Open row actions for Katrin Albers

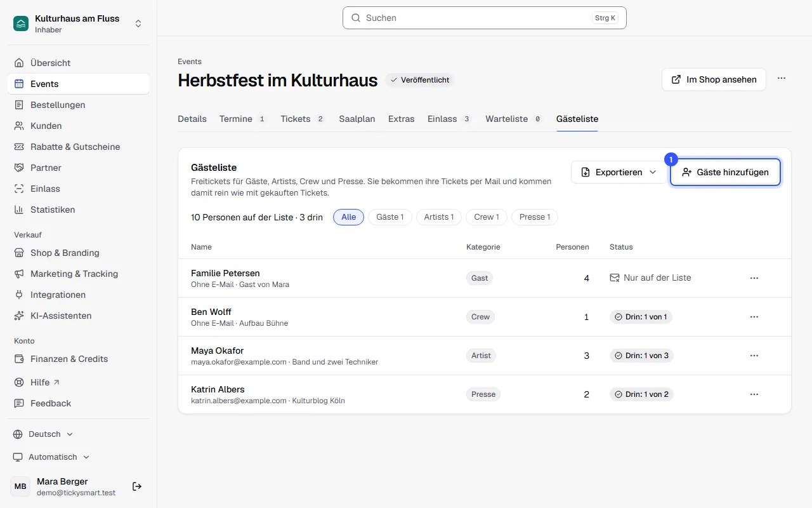tap(754, 394)
